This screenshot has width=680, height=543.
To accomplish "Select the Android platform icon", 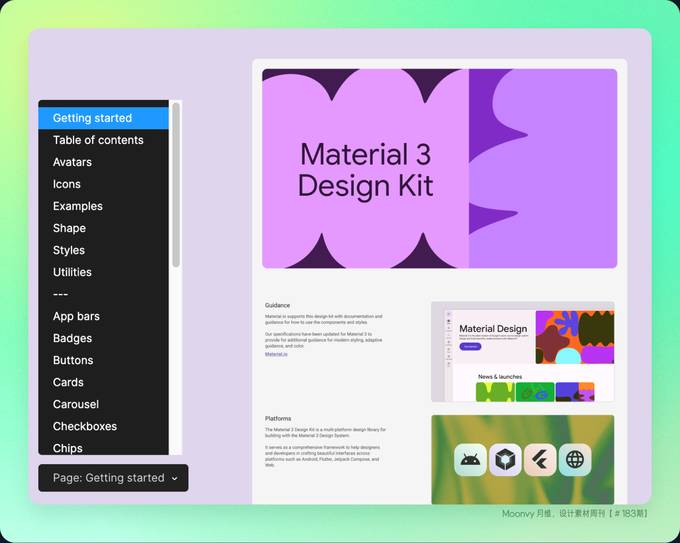I will click(471, 460).
